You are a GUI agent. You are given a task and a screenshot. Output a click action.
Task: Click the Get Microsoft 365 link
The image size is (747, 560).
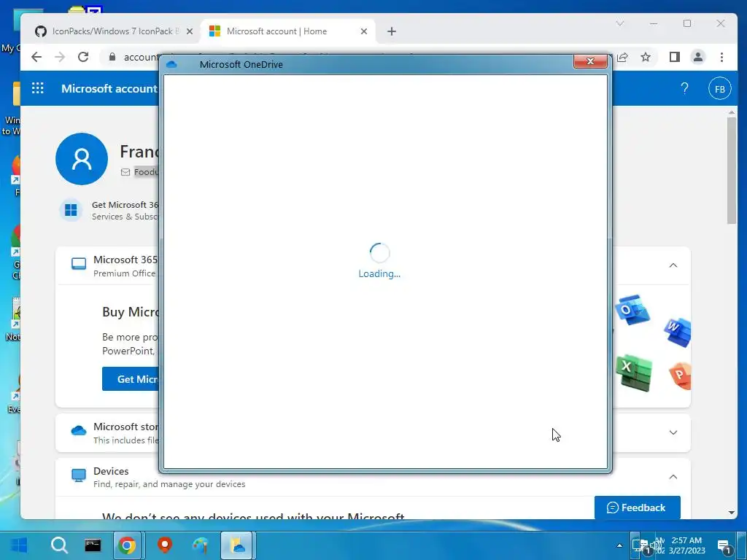coord(125,205)
